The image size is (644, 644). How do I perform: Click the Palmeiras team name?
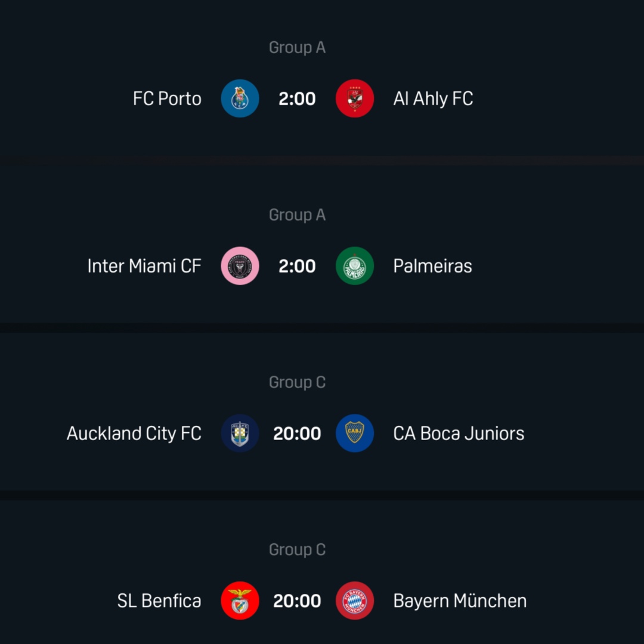[x=432, y=266]
